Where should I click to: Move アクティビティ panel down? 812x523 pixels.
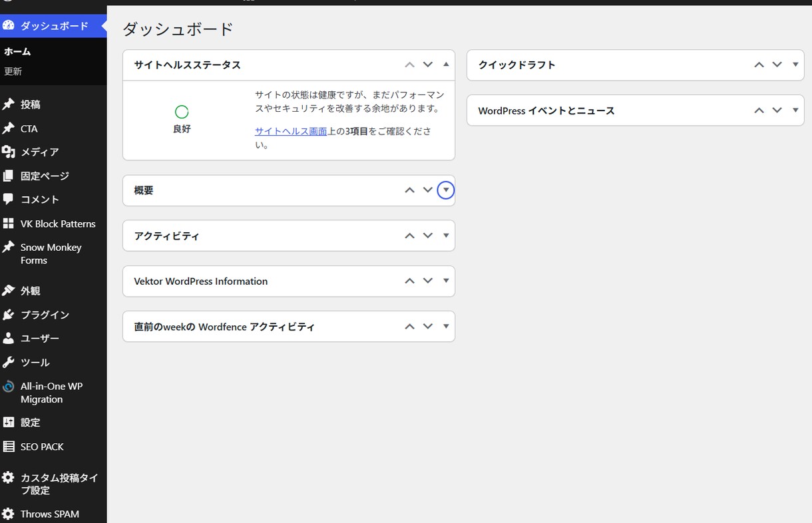[x=428, y=236]
